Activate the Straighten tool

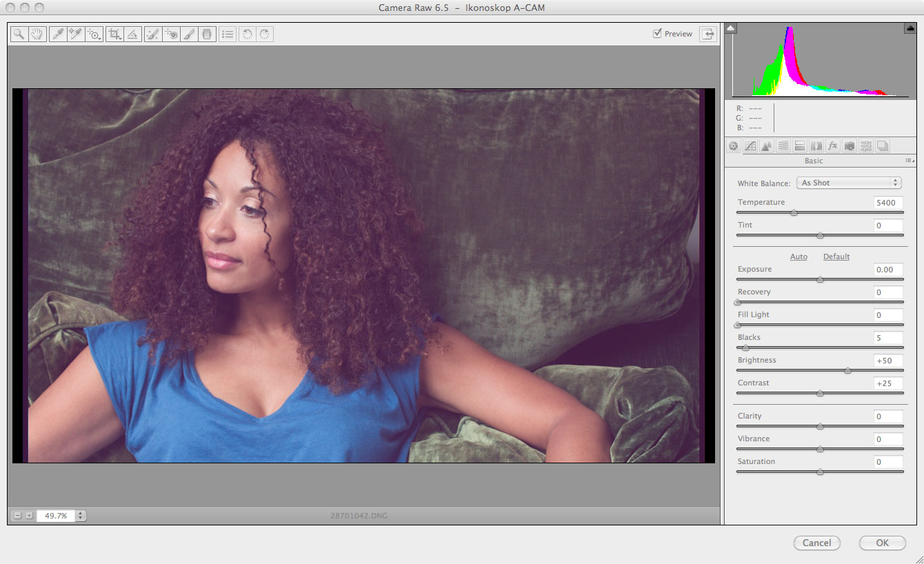click(x=133, y=34)
